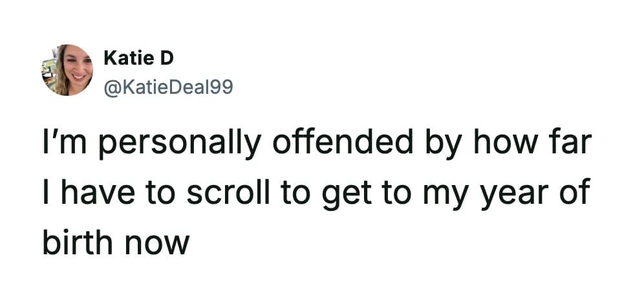
Task: Click the word "Katie" in the display name
Action: point(128,59)
